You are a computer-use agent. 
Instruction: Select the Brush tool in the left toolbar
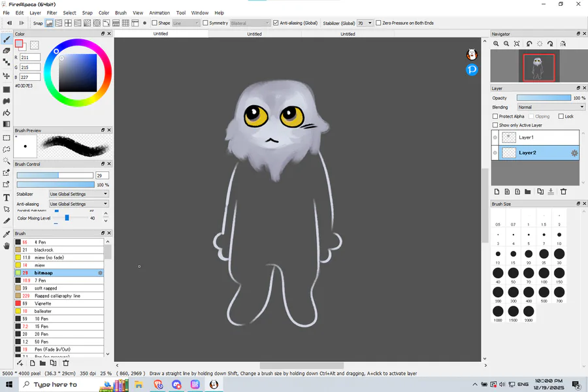click(7, 39)
